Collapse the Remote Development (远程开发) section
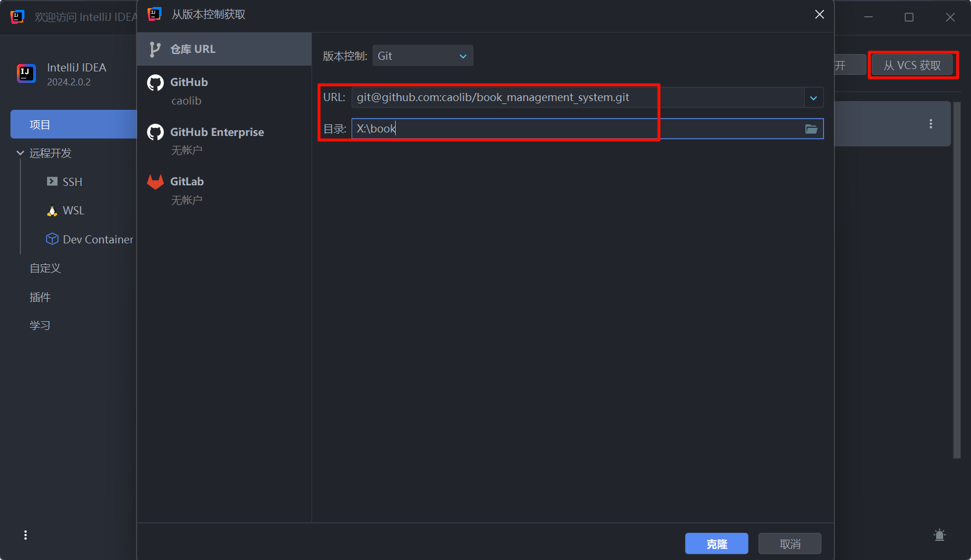 (20, 153)
